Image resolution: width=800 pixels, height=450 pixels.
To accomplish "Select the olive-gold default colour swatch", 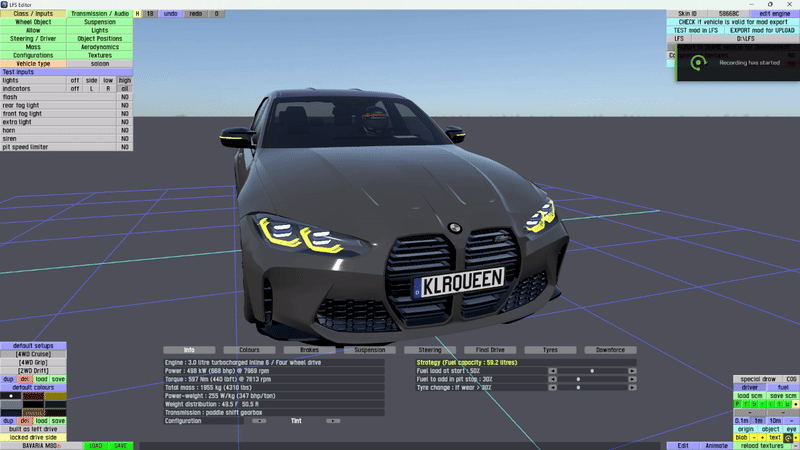I will (x=56, y=396).
